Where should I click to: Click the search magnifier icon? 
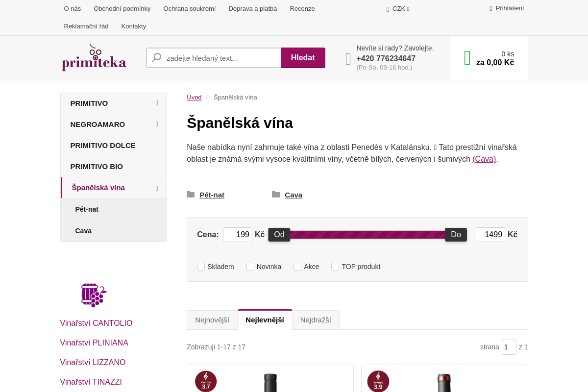tap(157, 58)
